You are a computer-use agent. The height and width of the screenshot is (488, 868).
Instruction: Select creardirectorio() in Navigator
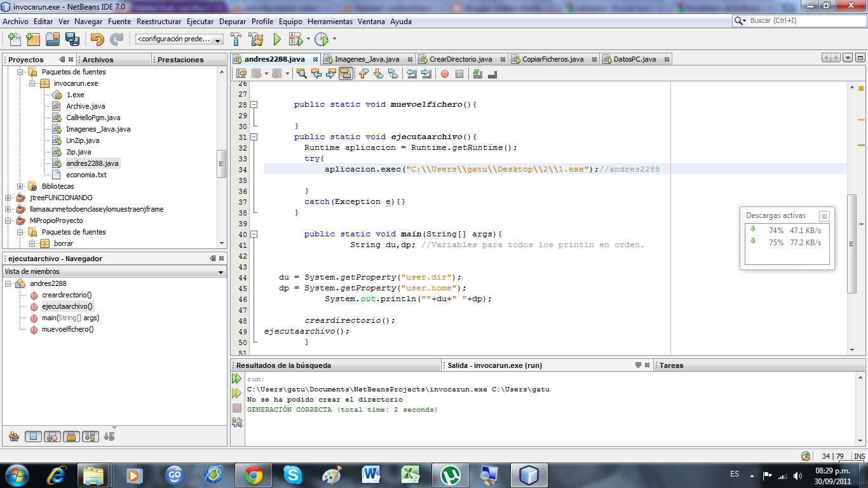click(67, 295)
